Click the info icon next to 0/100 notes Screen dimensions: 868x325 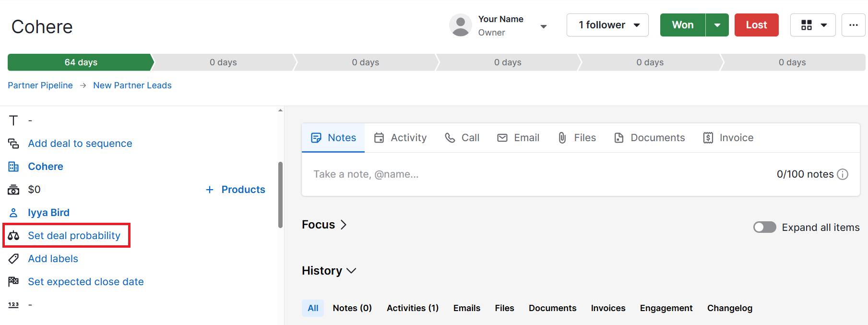point(843,174)
